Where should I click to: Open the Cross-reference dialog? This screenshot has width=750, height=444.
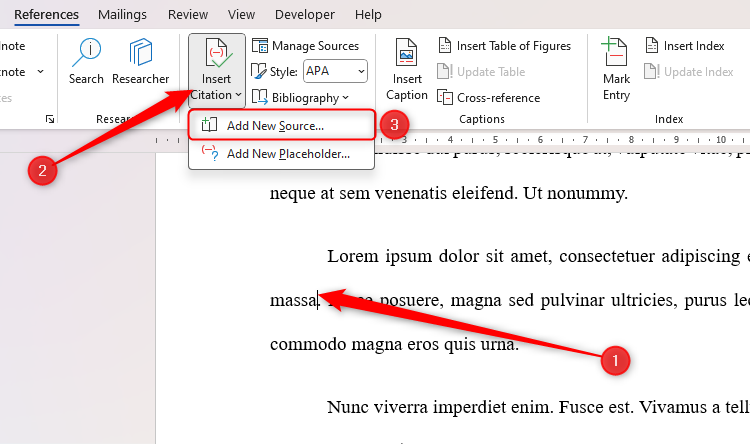pyautogui.click(x=488, y=98)
